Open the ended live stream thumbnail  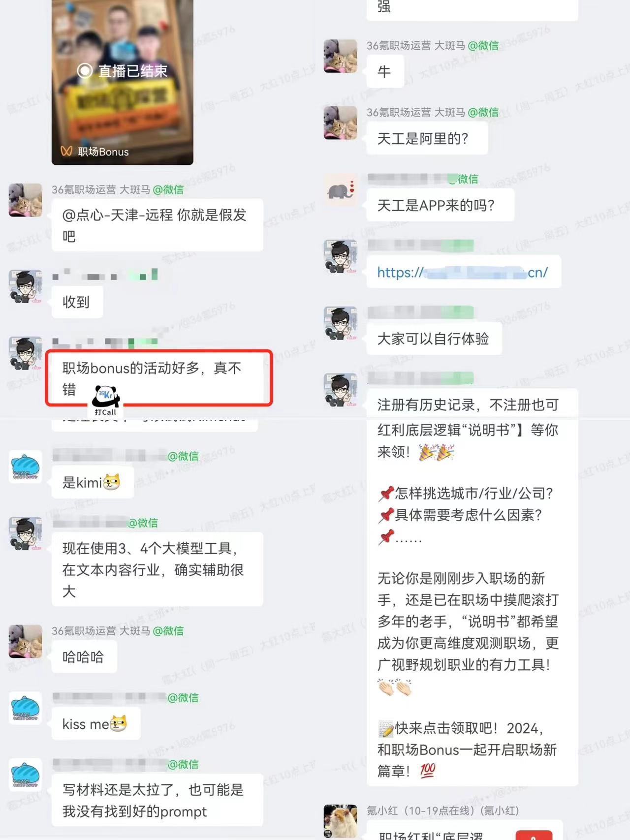click(x=123, y=82)
